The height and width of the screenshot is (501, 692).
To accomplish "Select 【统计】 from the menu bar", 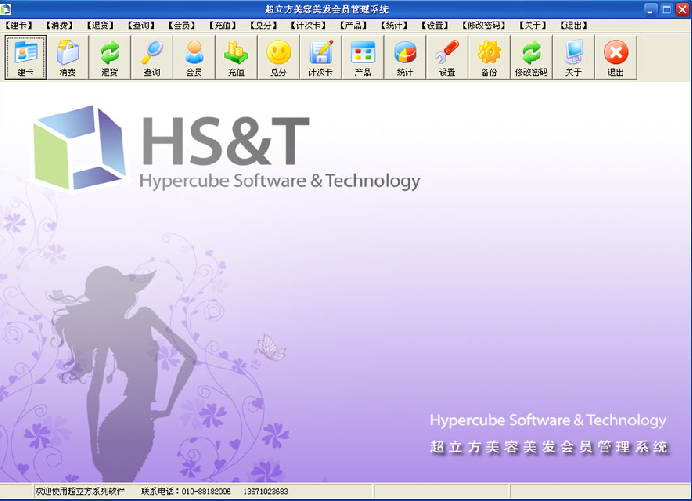I will click(x=393, y=24).
